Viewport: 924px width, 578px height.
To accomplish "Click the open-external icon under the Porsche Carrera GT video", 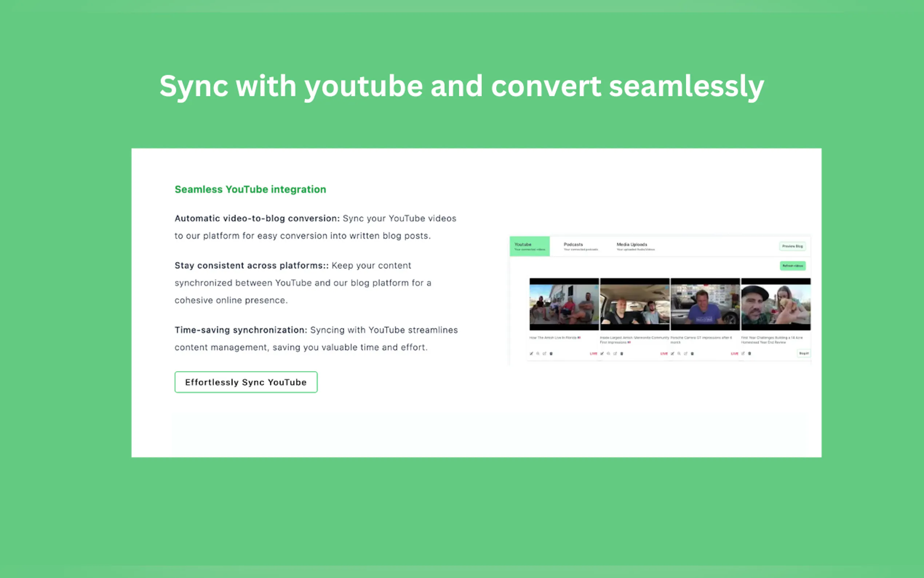I will point(686,353).
